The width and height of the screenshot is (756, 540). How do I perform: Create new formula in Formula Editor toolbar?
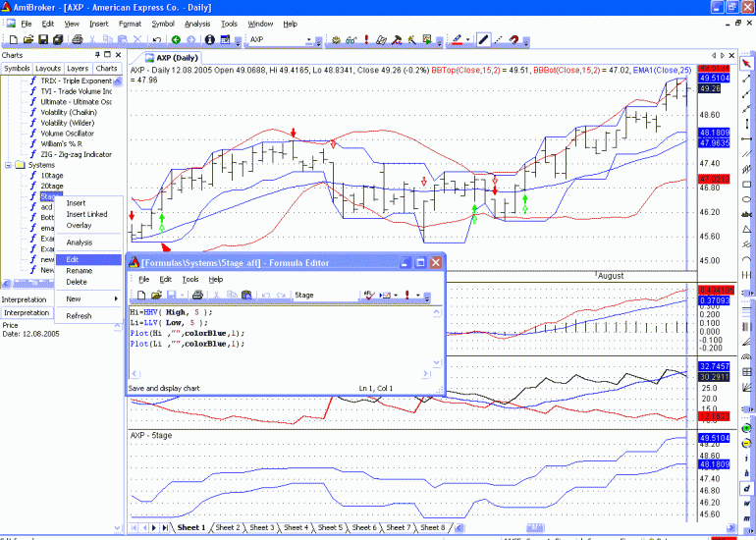[x=141, y=295]
